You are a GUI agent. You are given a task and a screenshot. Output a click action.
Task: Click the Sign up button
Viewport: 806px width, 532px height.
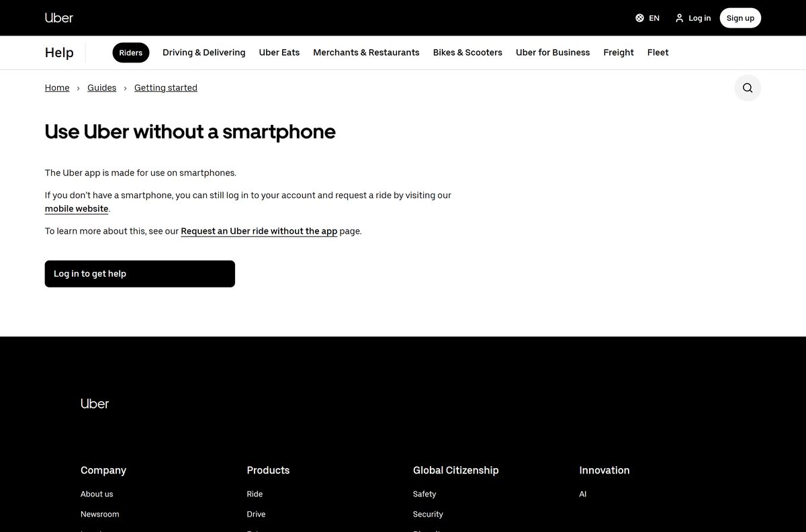pyautogui.click(x=740, y=18)
